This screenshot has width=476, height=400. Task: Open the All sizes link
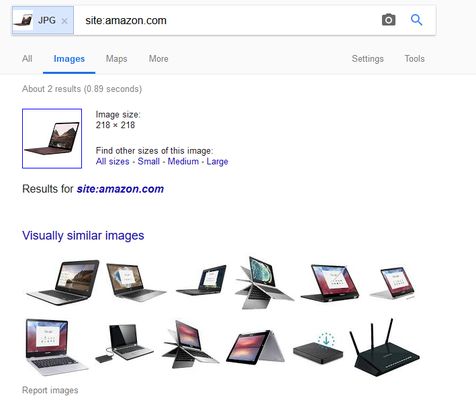[112, 161]
